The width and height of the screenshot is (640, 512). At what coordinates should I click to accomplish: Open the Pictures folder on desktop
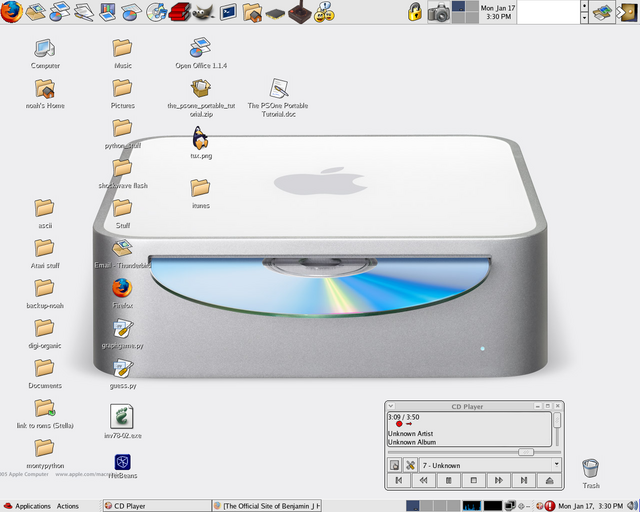pyautogui.click(x=122, y=88)
